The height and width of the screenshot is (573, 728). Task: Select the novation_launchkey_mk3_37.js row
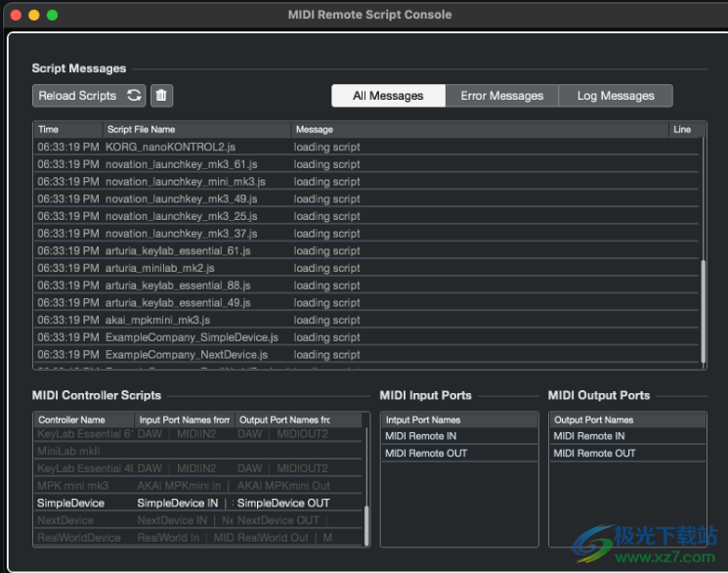366,234
